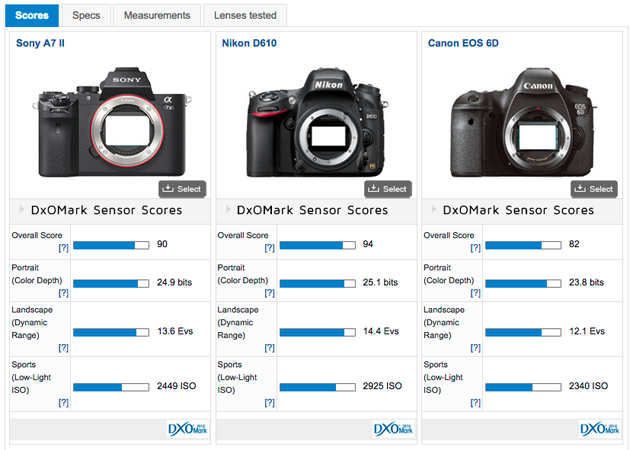Open the Sony A7 II title link
Viewport: 630px width, 450px height.
click(x=40, y=43)
